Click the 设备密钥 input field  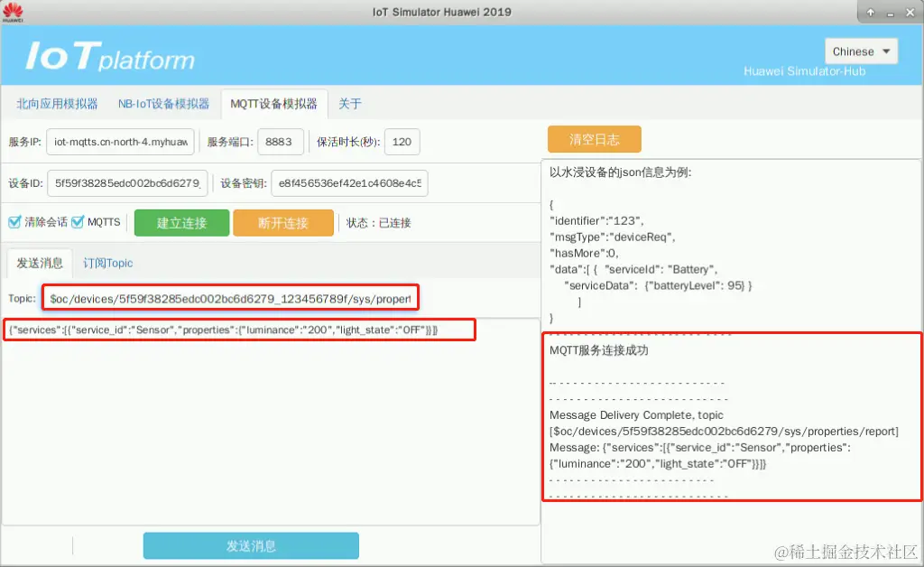pyautogui.click(x=349, y=183)
